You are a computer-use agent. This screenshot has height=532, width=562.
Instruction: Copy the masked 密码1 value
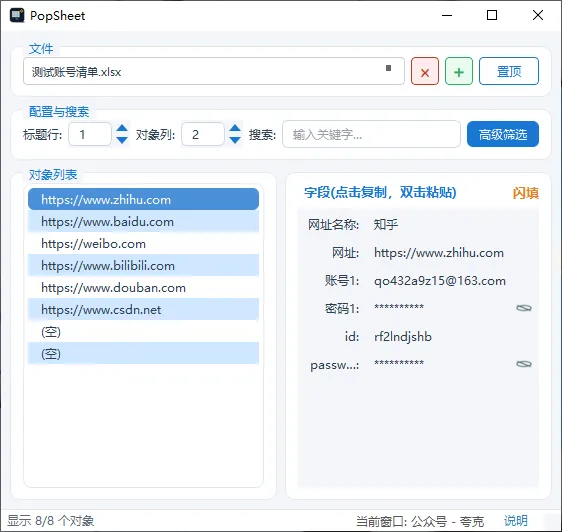pyautogui.click(x=399, y=308)
